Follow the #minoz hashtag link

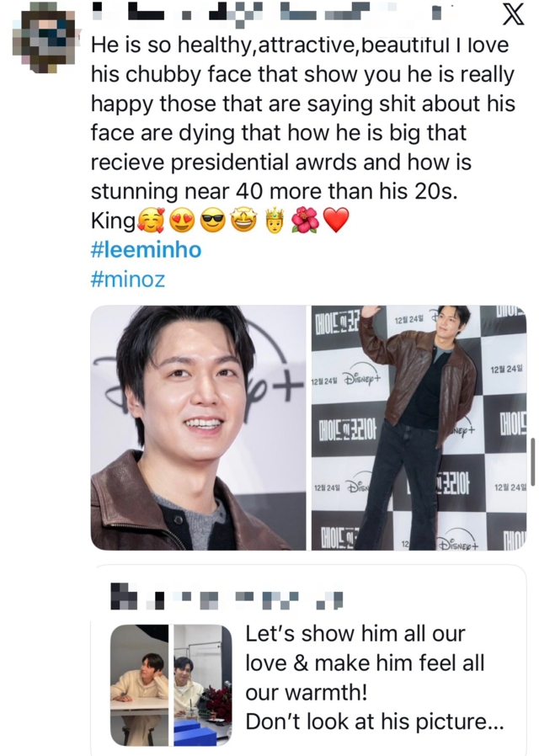click(127, 279)
